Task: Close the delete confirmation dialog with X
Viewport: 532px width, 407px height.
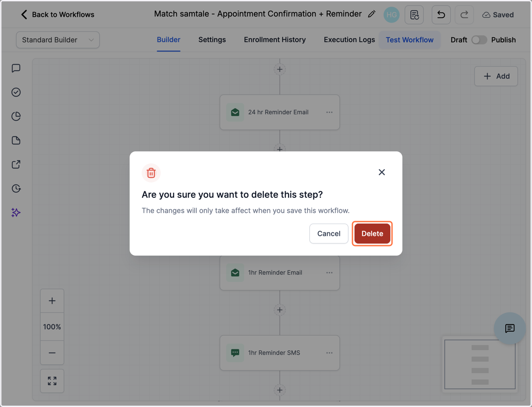Action: [x=382, y=172]
